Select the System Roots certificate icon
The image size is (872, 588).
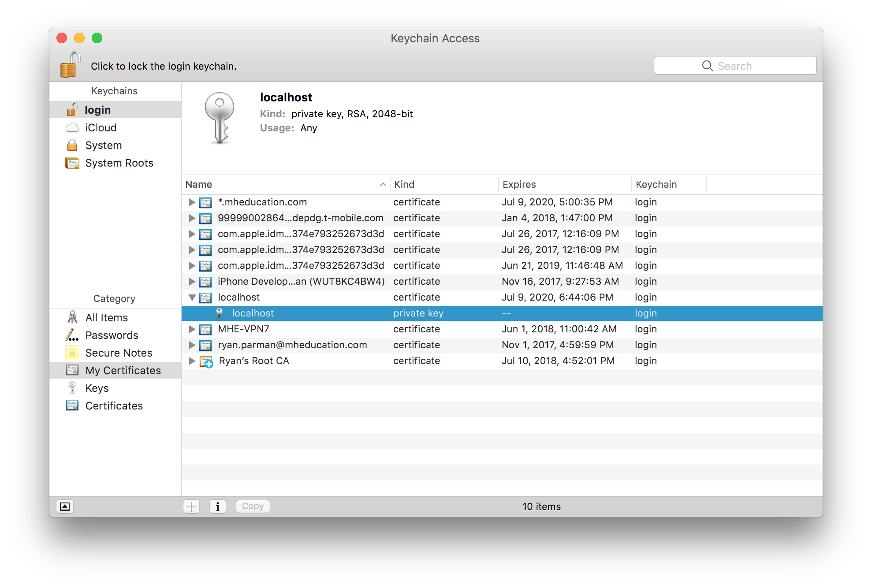72,163
